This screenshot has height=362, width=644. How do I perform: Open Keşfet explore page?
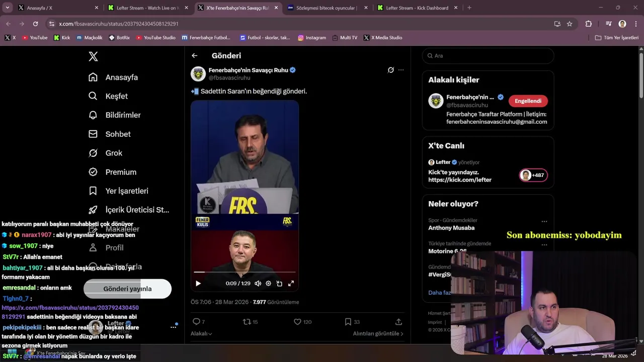pyautogui.click(x=108, y=96)
